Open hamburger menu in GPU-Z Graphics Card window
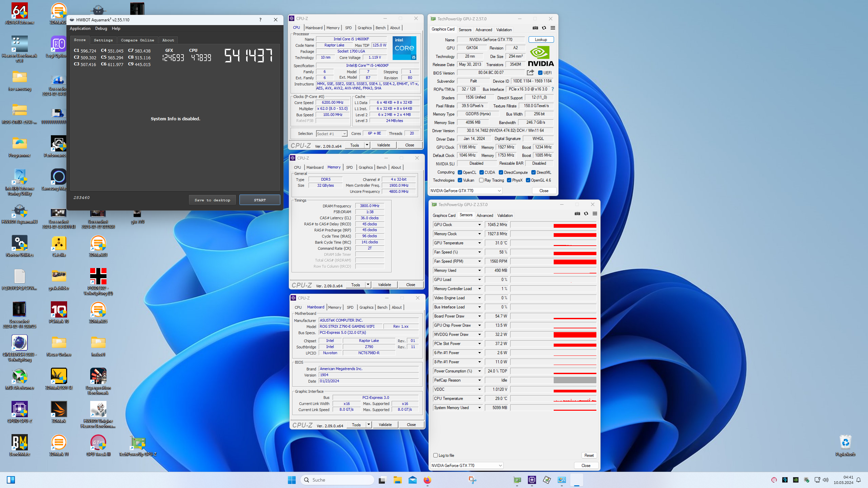Screen dimensions: 868x488 click(553, 28)
